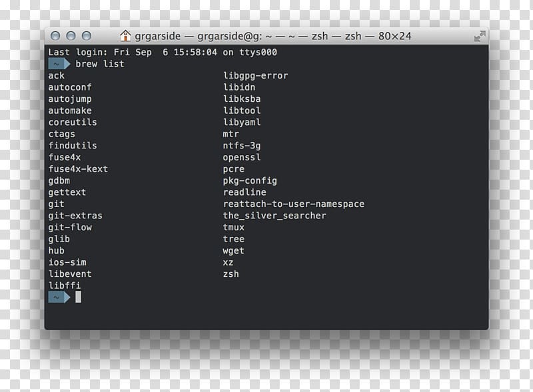Select the "brew list" command text
533x392 pixels.
tap(100, 63)
